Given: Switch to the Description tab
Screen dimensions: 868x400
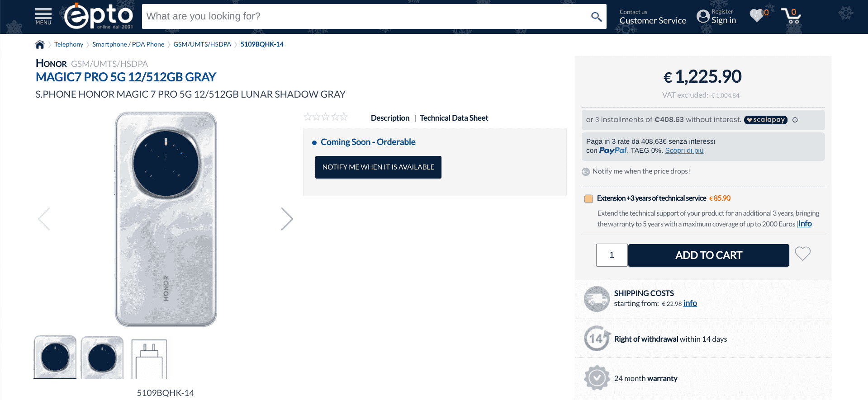Looking at the screenshot, I should pos(389,118).
